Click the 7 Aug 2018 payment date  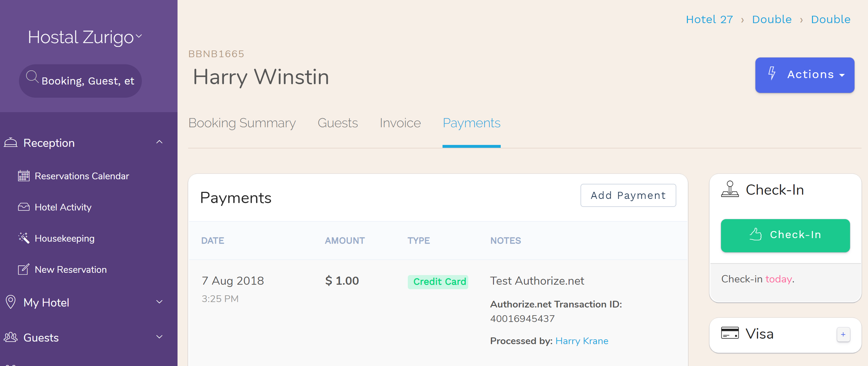click(x=233, y=281)
